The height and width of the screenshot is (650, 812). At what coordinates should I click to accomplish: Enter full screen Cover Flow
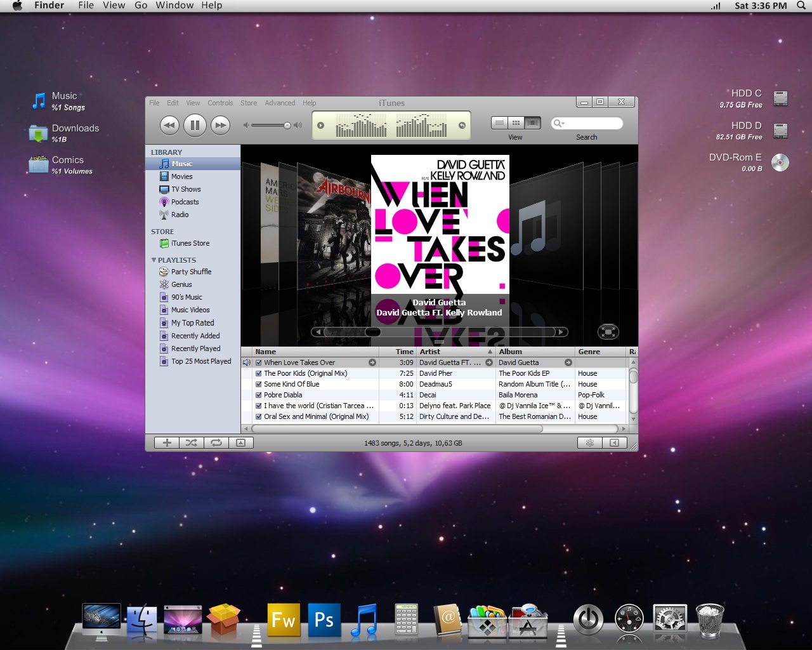pos(608,332)
